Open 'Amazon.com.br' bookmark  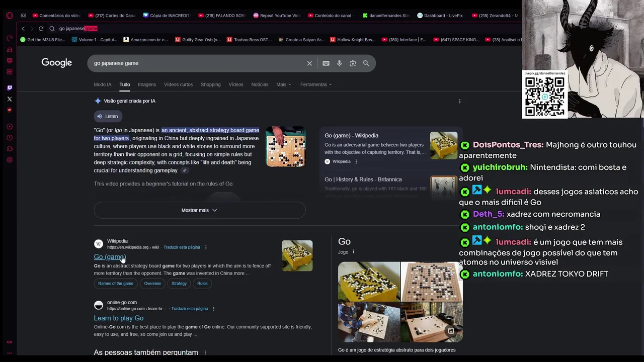145,40
